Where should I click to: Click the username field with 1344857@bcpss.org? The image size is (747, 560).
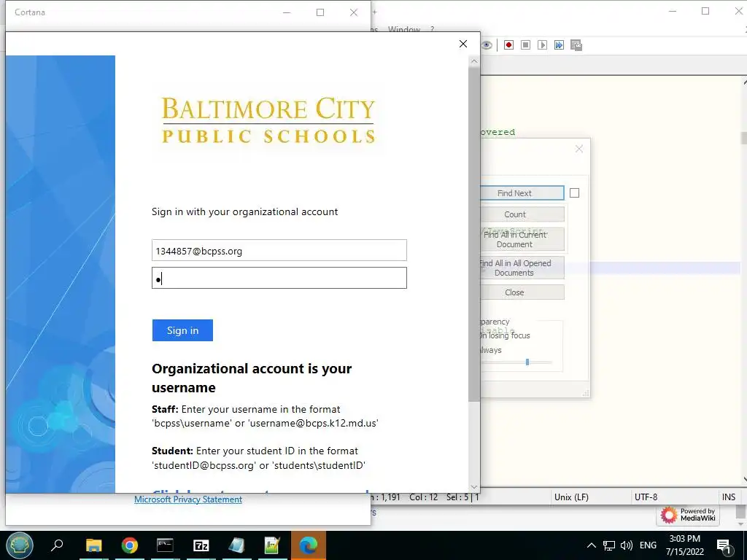(x=279, y=251)
